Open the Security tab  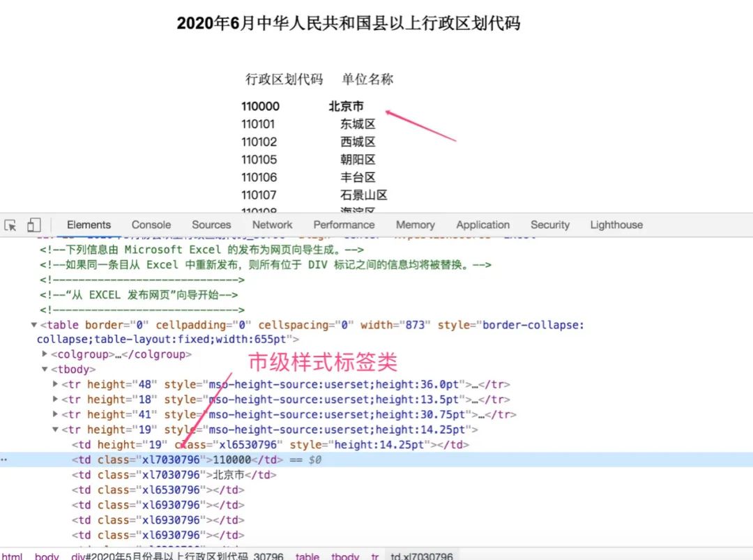pos(550,225)
